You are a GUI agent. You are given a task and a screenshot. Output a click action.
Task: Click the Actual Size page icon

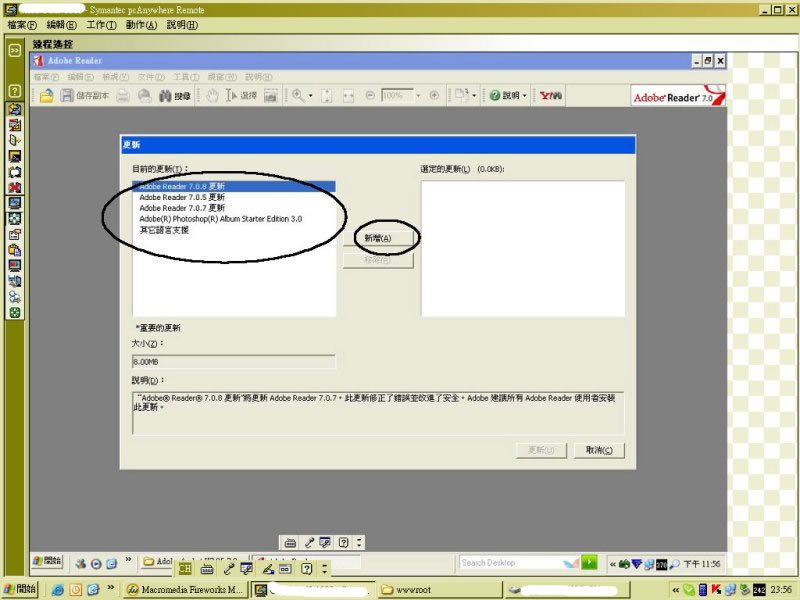click(327, 95)
